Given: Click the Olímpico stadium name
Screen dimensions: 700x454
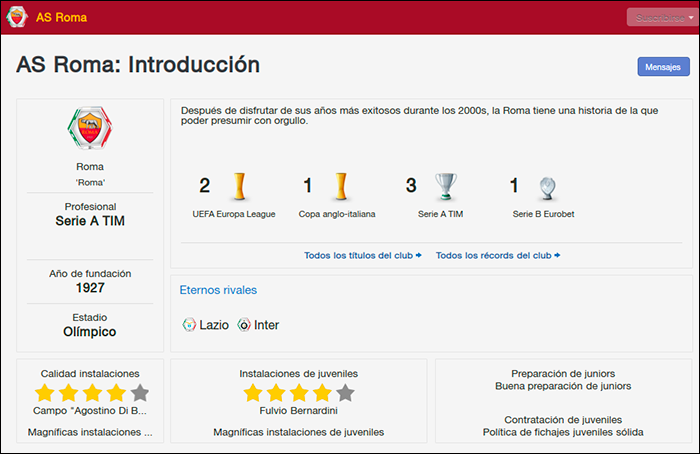Looking at the screenshot, I should pyautogui.click(x=90, y=332).
